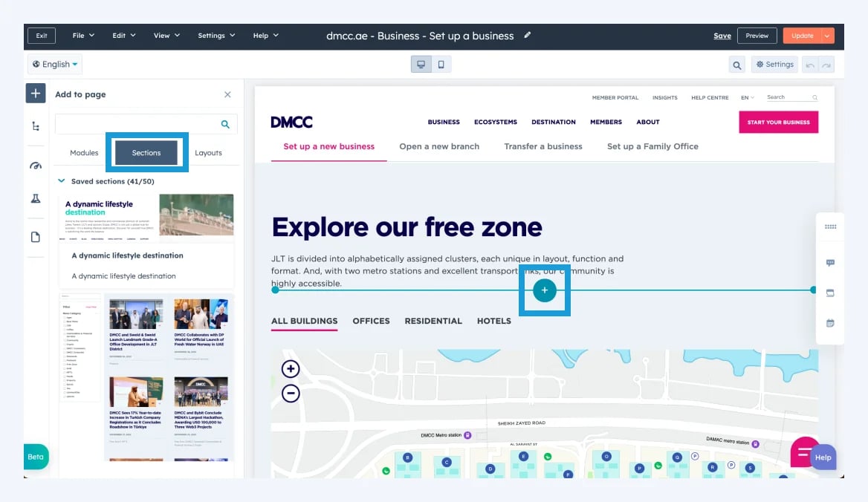Image resolution: width=868 pixels, height=502 pixels.
Task: Open the EN language selector on site
Action: (748, 98)
